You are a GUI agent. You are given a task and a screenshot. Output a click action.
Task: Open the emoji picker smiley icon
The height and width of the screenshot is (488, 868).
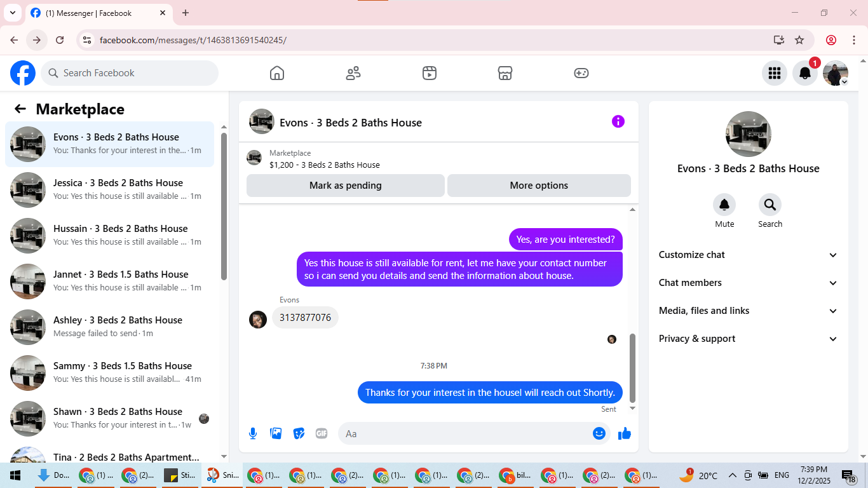tap(599, 433)
